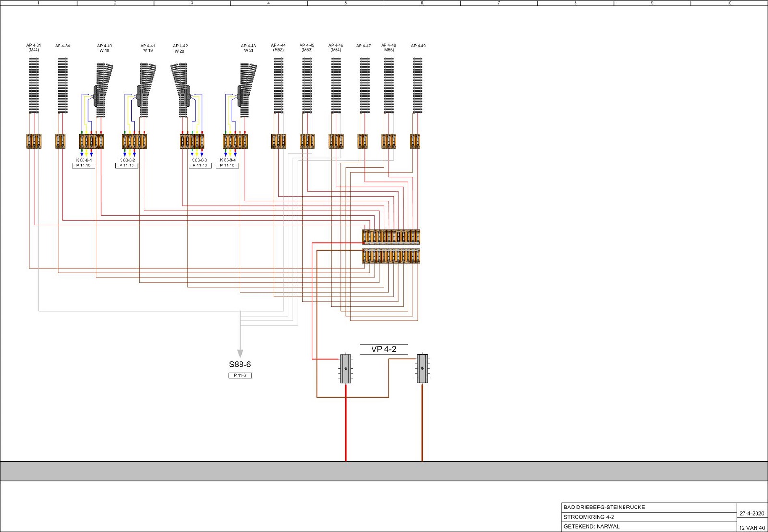Click the terminal block above label K 83-8-2

pos(134,141)
